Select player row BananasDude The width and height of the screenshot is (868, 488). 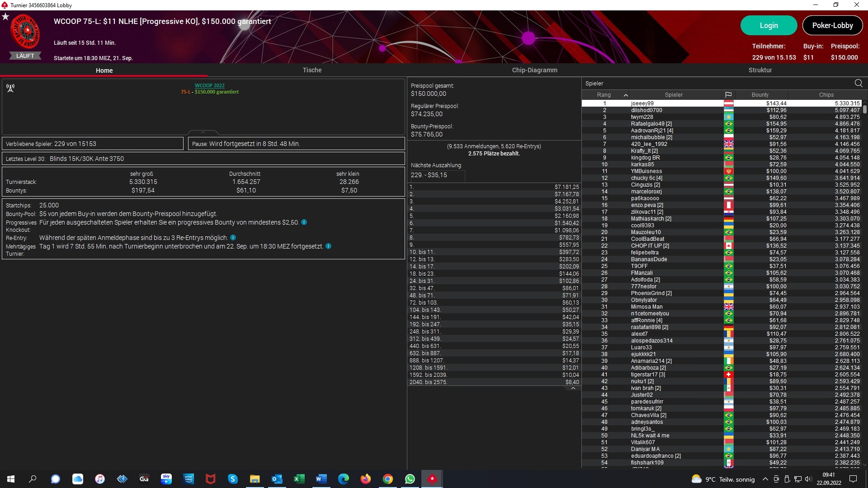pyautogui.click(x=722, y=259)
